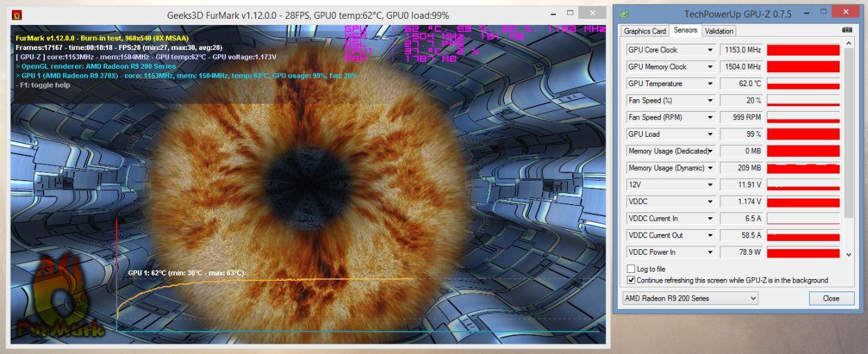
Task: Expand the GPU Temperature sensor dropdown
Action: click(710, 83)
